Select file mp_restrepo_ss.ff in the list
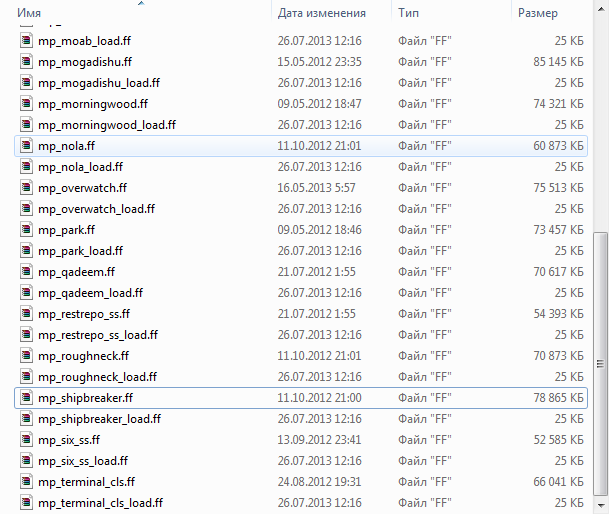The width and height of the screenshot is (610, 514). 84,314
